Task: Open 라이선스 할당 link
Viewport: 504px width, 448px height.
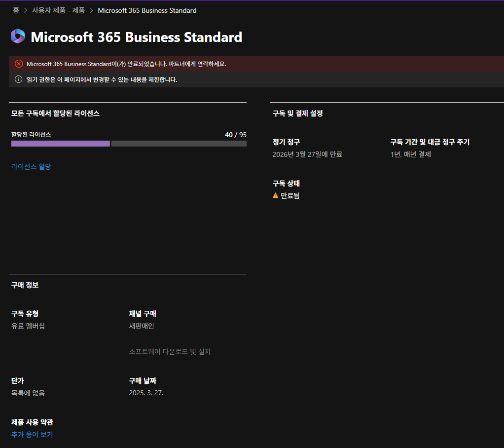Action: click(31, 167)
